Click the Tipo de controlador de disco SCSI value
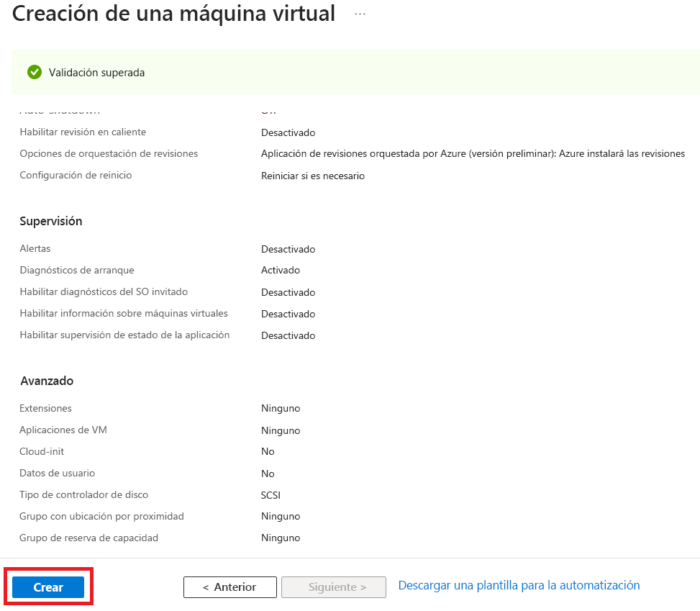 click(x=271, y=495)
